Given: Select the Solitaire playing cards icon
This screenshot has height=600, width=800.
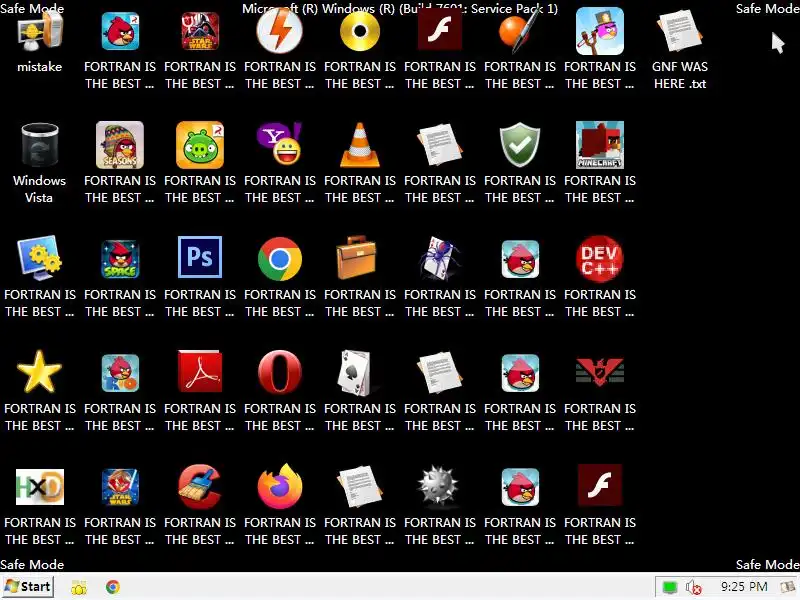Looking at the screenshot, I should (356, 372).
